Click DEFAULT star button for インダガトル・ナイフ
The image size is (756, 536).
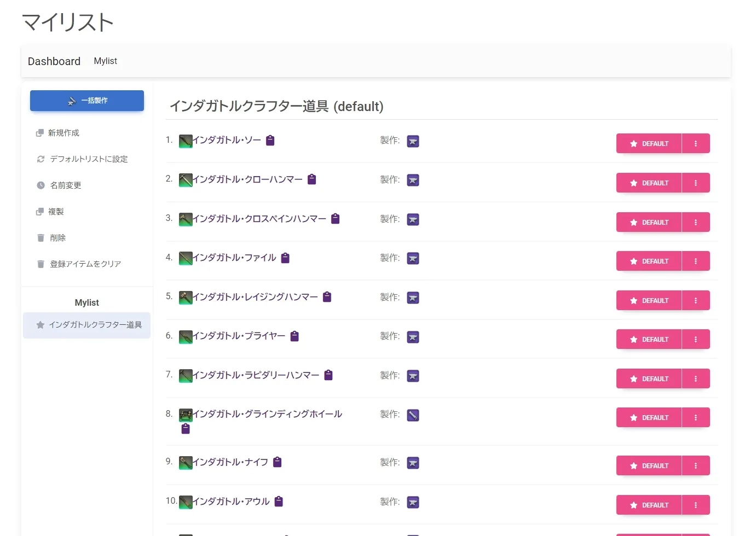pyautogui.click(x=649, y=465)
